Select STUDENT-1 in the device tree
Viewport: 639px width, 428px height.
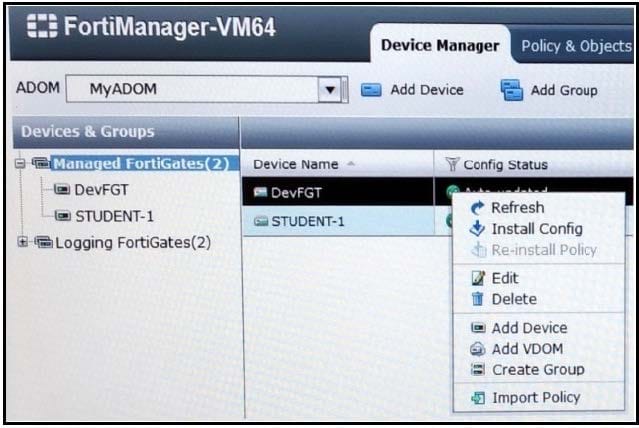pos(114,216)
